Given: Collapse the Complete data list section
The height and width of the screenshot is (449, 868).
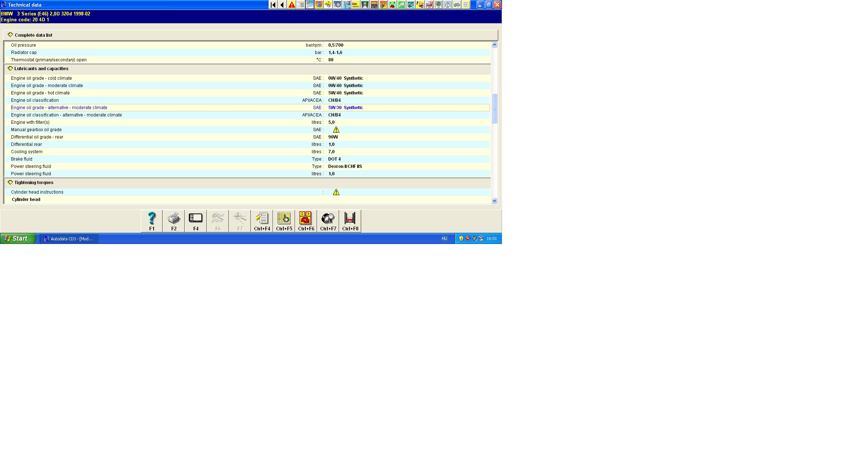Looking at the screenshot, I should pos(10,35).
